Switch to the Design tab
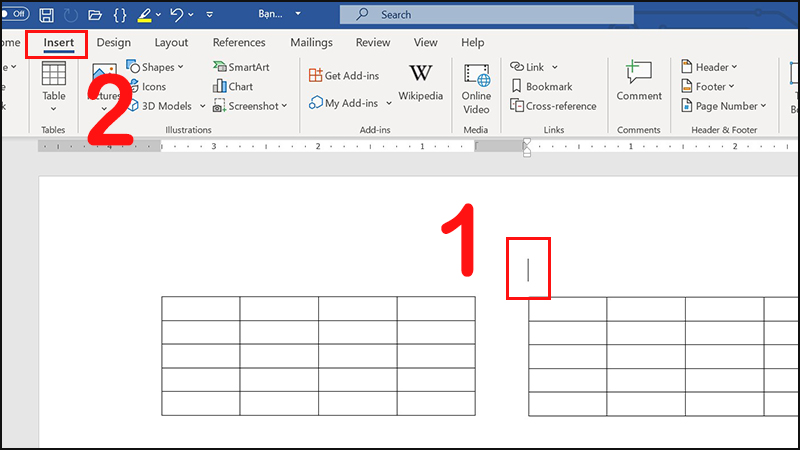Screen dimensions: 800x450 [x=114, y=43]
